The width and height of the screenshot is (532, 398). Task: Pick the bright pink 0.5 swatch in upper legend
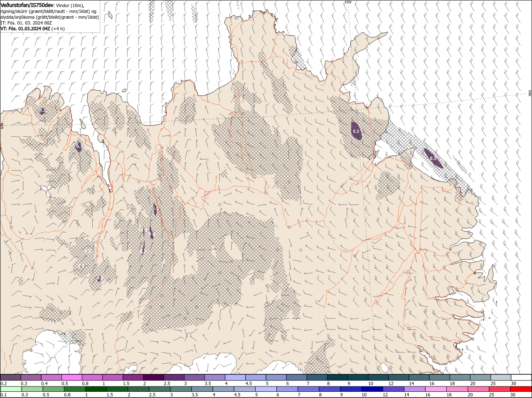click(x=71, y=377)
